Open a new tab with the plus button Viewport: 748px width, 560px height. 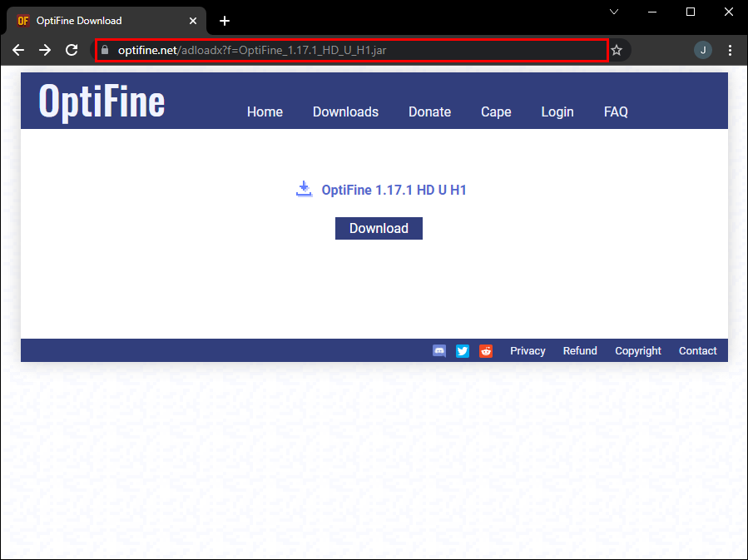pos(224,21)
